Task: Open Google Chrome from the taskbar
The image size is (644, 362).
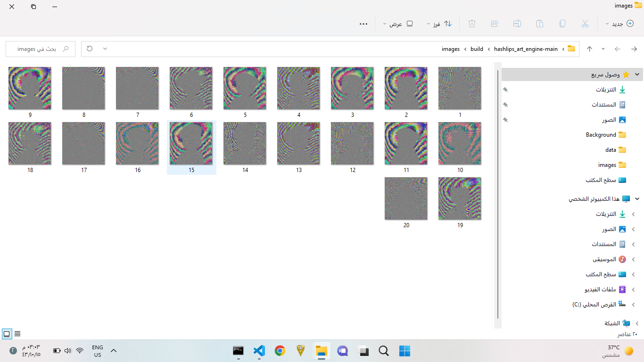Action: pyautogui.click(x=280, y=351)
